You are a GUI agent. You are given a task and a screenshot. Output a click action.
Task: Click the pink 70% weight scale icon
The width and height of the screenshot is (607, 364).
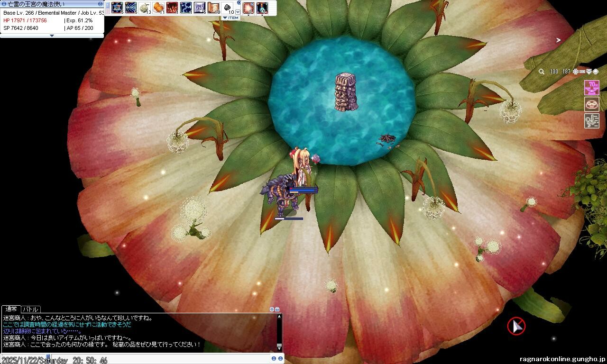pos(591,88)
